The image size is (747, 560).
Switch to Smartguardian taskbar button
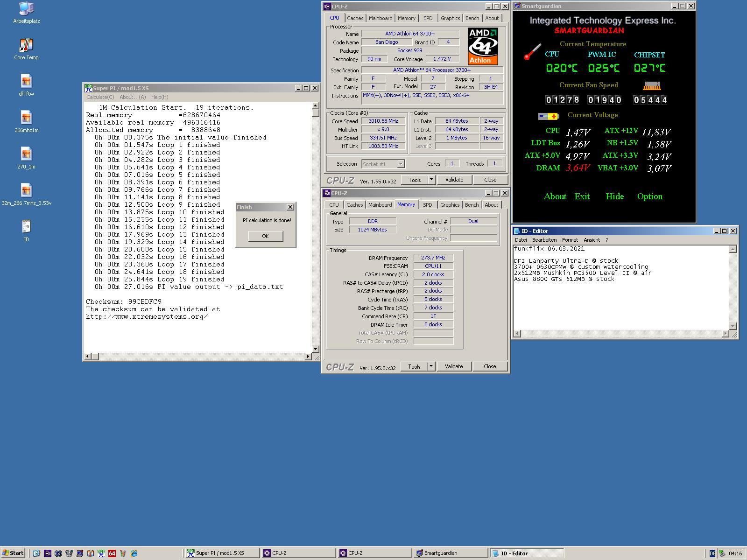pos(450,553)
